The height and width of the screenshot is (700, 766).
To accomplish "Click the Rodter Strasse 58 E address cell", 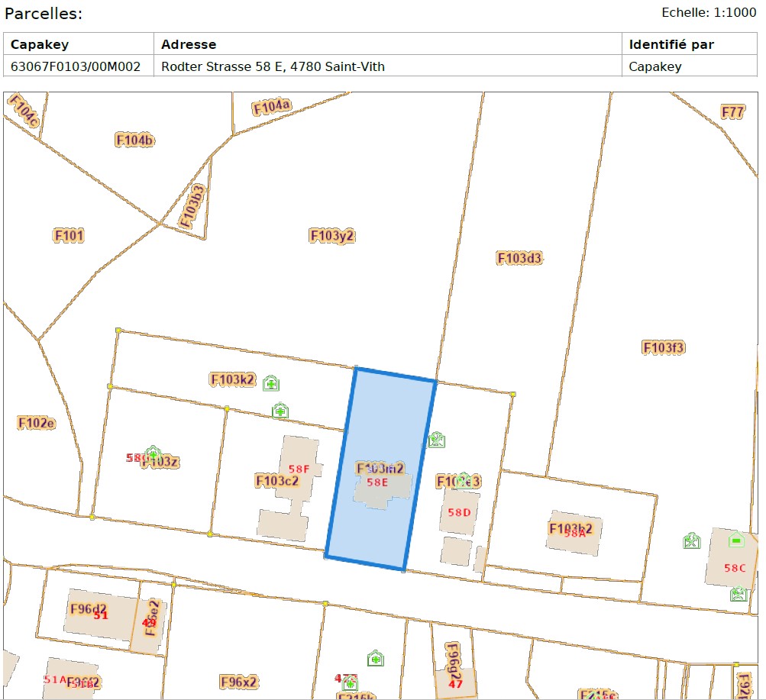I will (273, 66).
